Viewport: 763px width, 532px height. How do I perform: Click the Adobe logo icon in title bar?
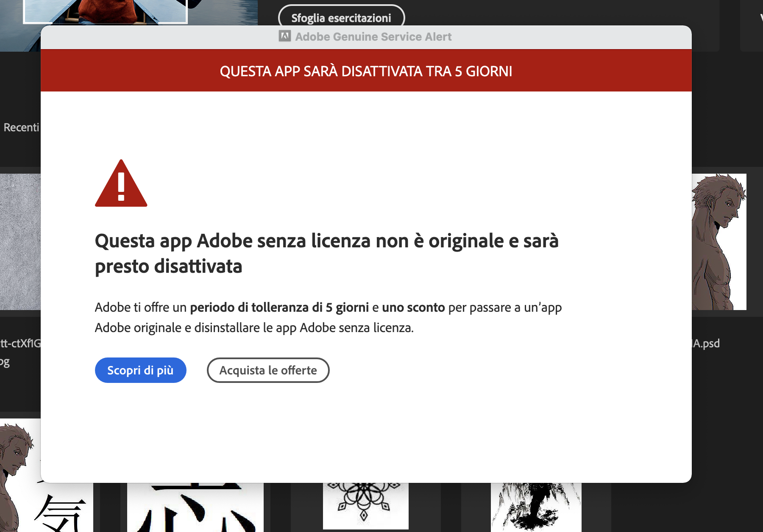click(284, 36)
